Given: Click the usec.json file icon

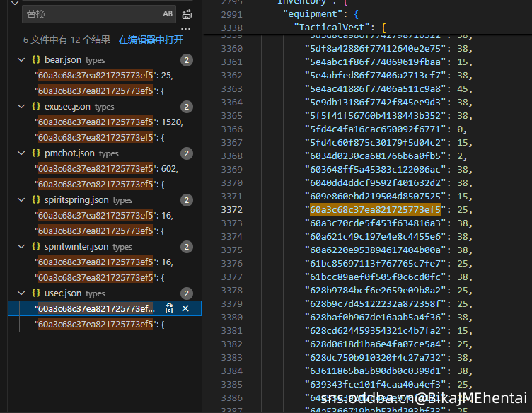Looking at the screenshot, I should (35, 293).
